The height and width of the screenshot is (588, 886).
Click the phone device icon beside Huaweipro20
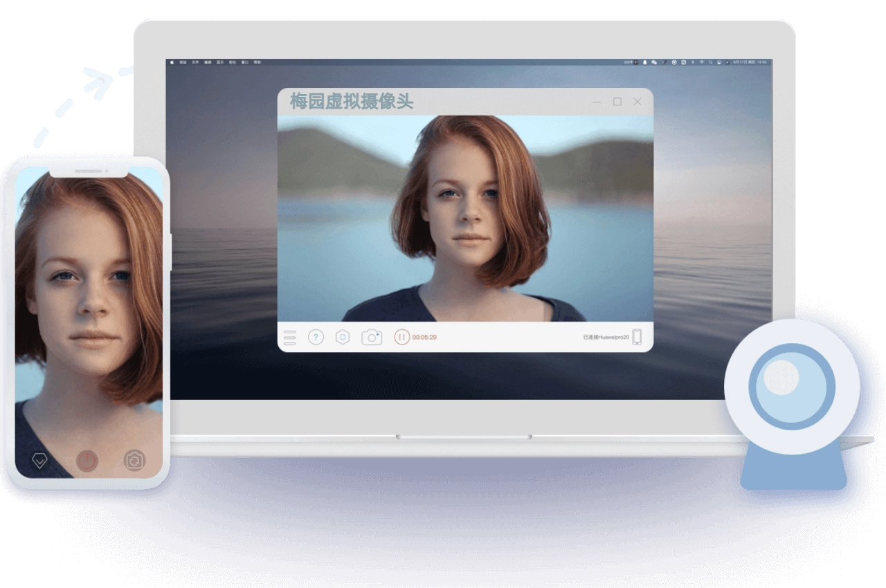click(637, 338)
